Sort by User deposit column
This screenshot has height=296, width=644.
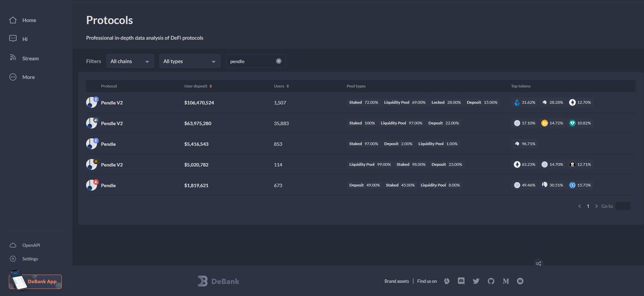pos(198,86)
